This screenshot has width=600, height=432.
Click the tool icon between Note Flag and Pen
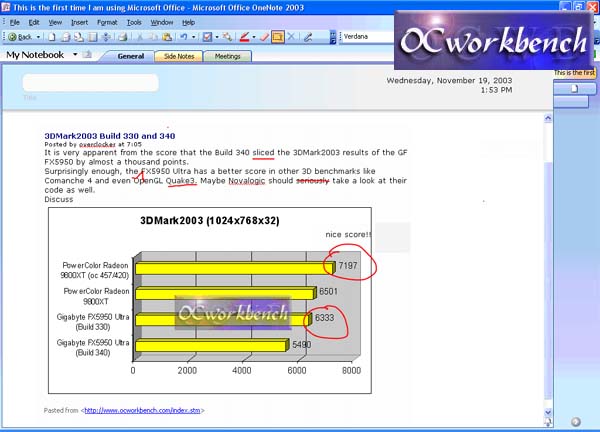[x=227, y=37]
